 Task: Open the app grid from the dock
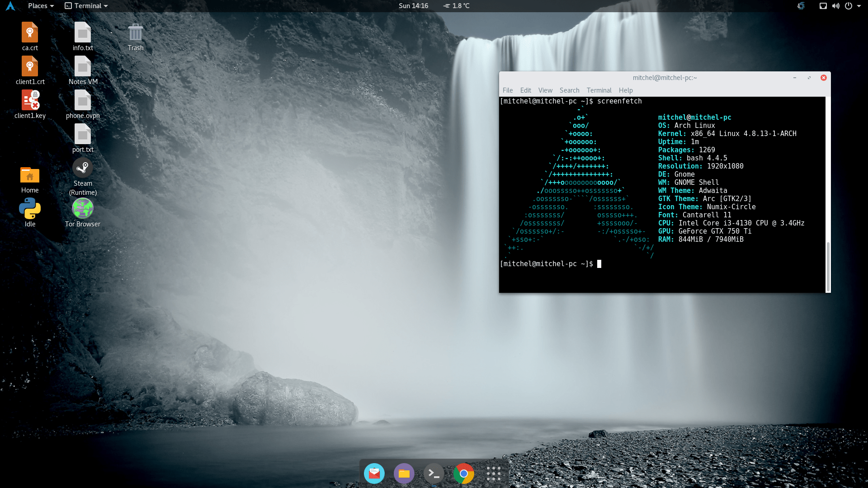click(x=494, y=474)
